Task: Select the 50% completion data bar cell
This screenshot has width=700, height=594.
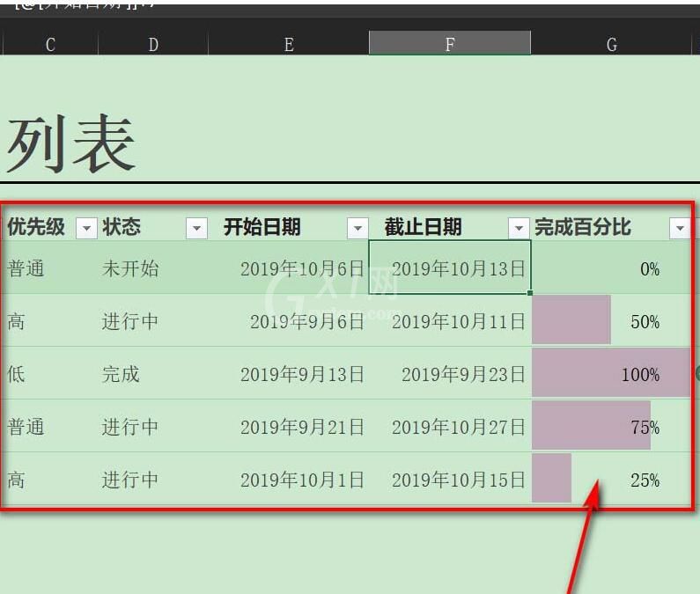Action: click(611, 320)
